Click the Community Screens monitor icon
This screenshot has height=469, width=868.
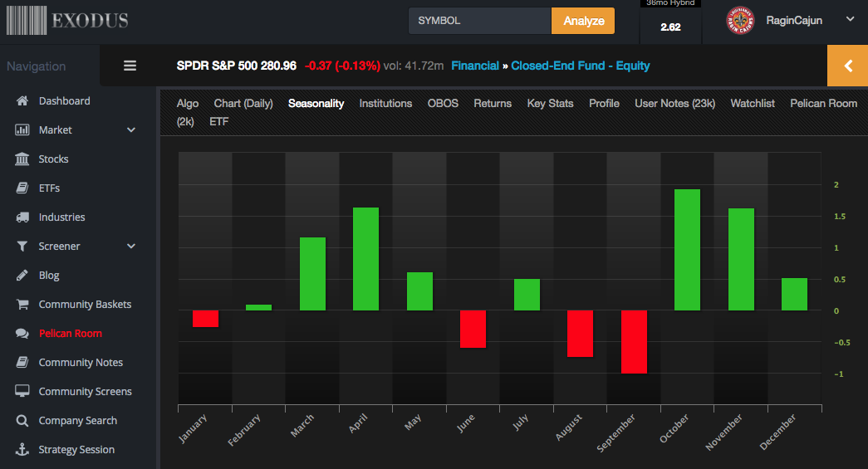click(x=22, y=391)
